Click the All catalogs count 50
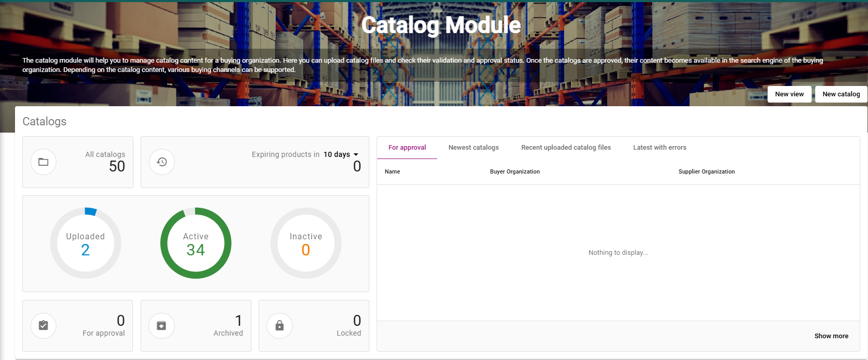The image size is (868, 360). coord(117,166)
